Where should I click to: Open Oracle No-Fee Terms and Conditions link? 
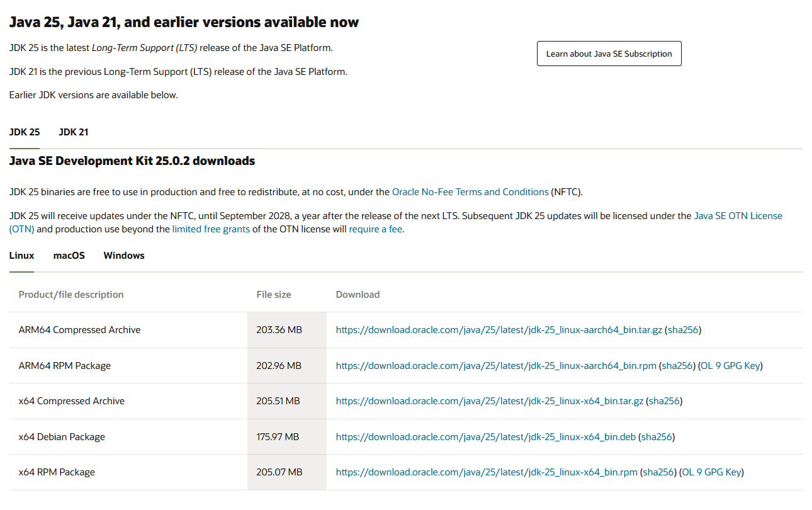click(x=470, y=192)
